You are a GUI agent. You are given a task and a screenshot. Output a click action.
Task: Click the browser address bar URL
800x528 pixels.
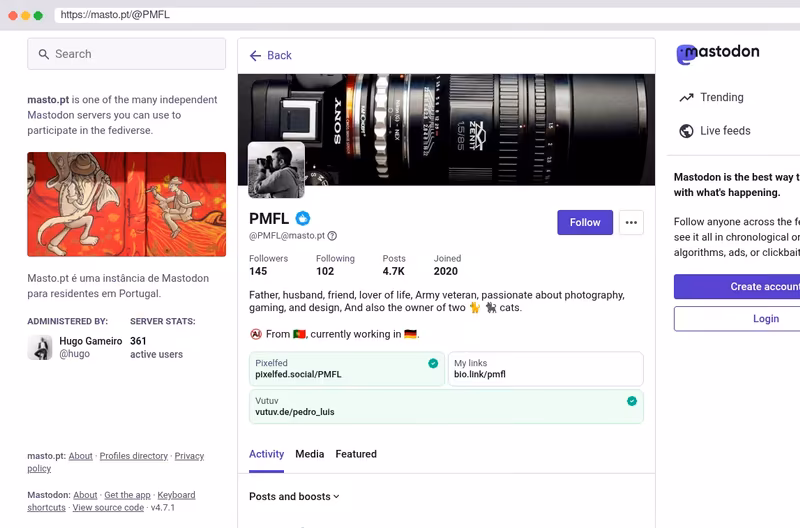click(x=115, y=15)
